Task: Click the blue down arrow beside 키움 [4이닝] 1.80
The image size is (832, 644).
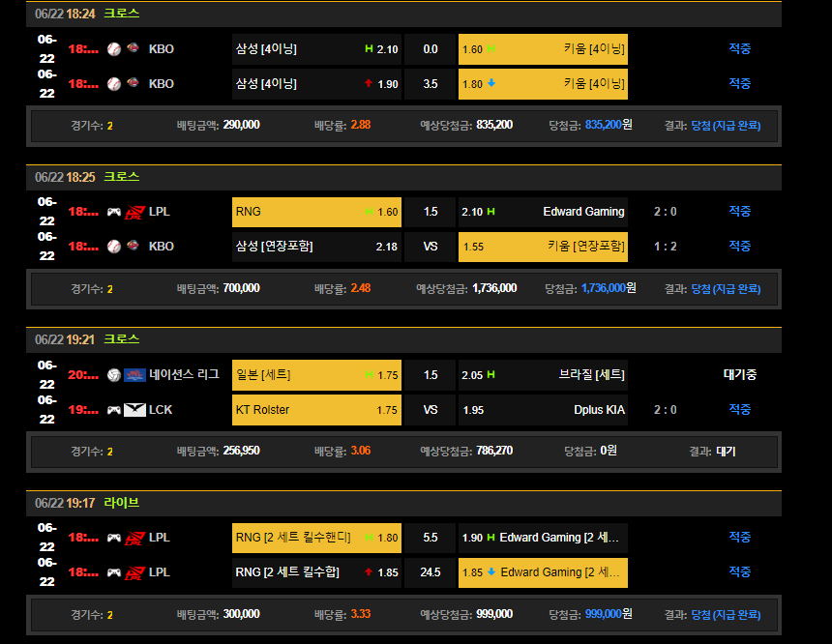Action: coord(491,84)
